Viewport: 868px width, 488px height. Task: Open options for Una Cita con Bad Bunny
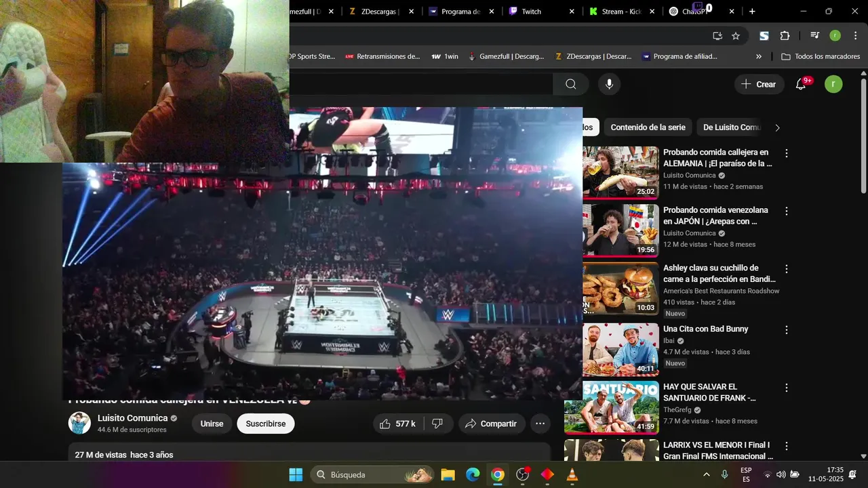pos(787,330)
